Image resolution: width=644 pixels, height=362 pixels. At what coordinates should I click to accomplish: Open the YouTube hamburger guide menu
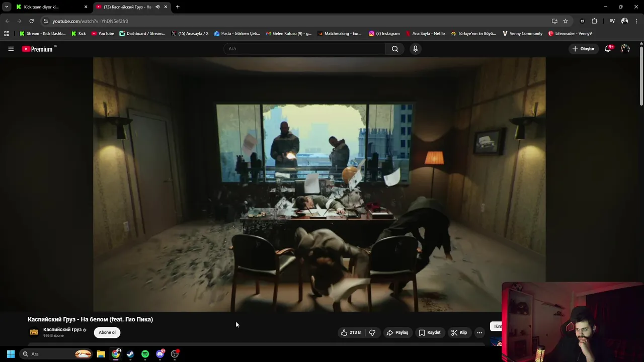point(11,49)
